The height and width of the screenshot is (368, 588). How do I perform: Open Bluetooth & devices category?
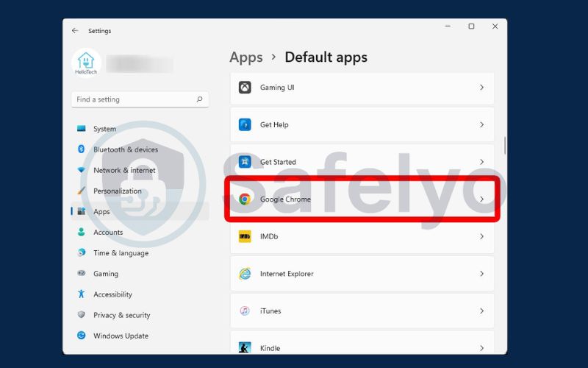(140, 149)
